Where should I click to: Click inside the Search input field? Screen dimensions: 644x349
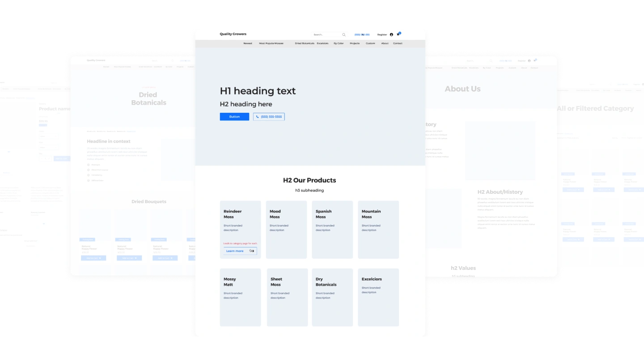[326, 34]
